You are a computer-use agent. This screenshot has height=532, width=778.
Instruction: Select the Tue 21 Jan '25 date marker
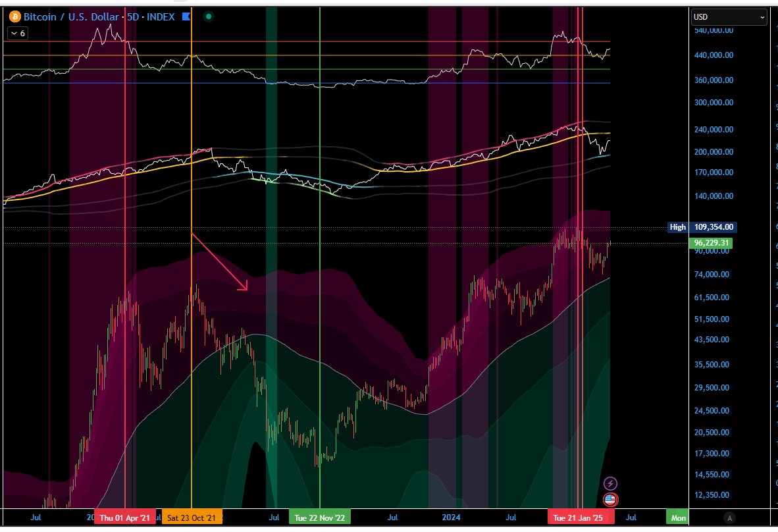coord(578,518)
